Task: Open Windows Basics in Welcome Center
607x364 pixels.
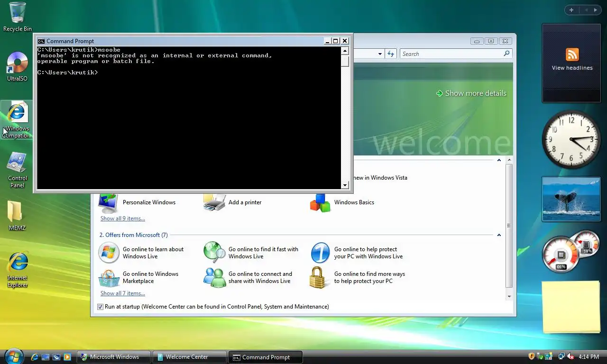Action: pos(342,202)
